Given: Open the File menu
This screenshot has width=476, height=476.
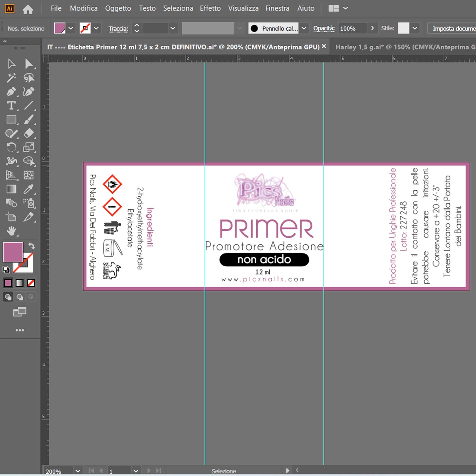Looking at the screenshot, I should [56, 8].
